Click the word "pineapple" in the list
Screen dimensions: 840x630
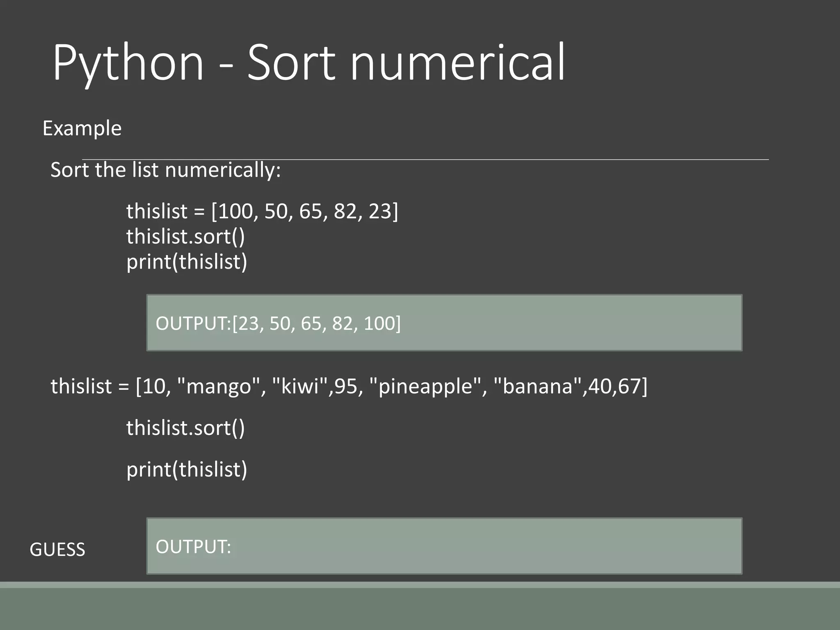coord(425,386)
